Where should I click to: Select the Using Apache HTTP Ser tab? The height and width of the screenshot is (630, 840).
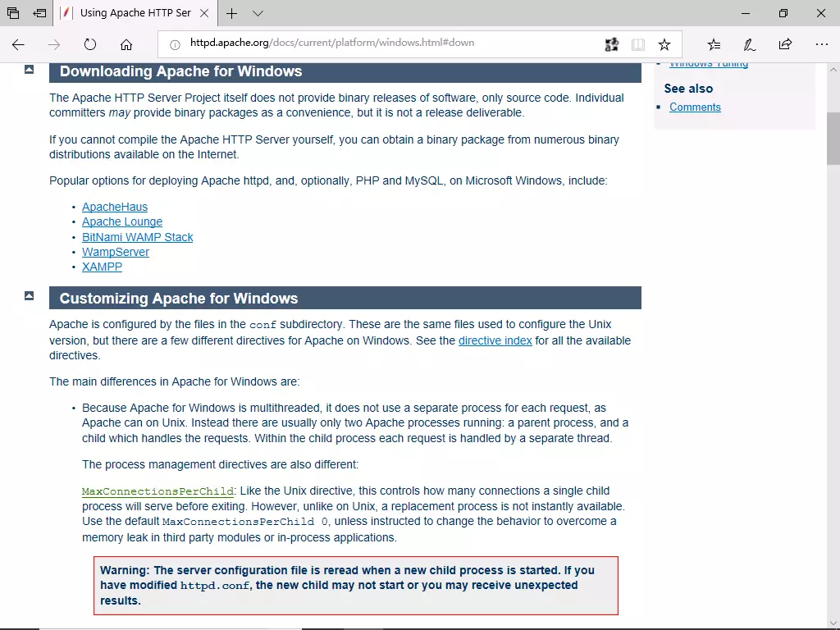pos(135,13)
